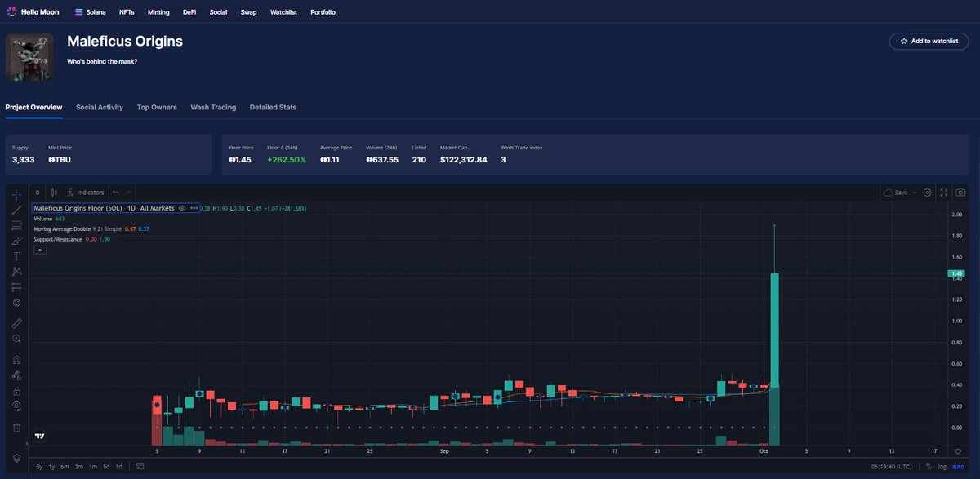Open axis settings gear at chart corner

pos(958,450)
